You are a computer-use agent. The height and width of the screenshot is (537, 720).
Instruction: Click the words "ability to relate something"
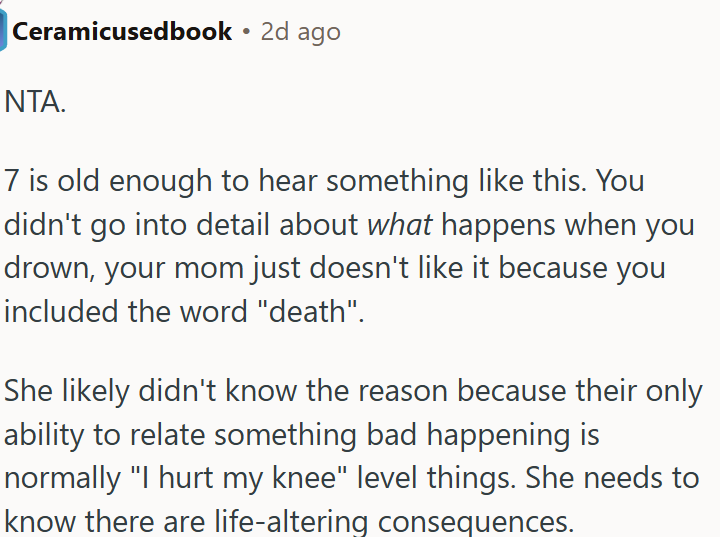pos(180,435)
